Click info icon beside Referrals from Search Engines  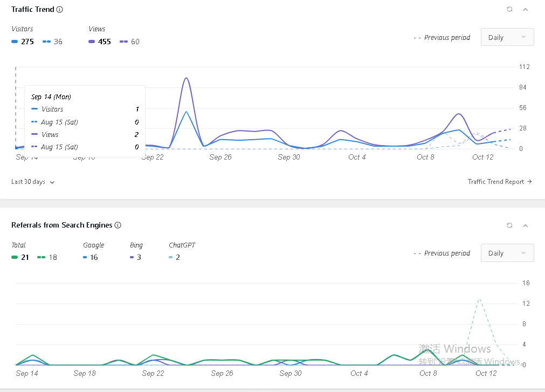[x=118, y=225]
